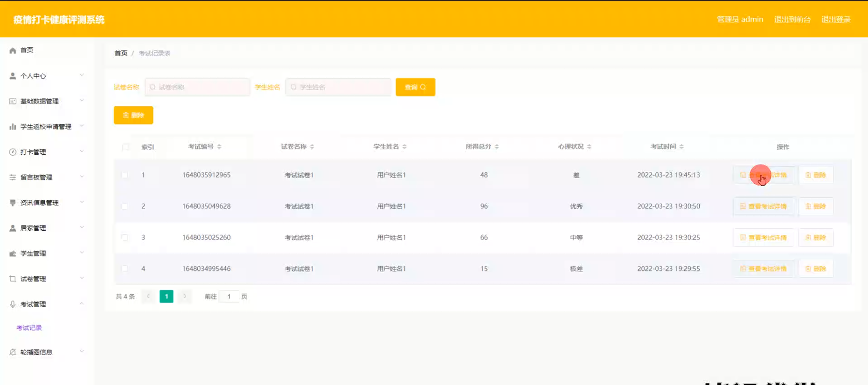Image resolution: width=868 pixels, height=385 pixels.
Task: Click the sort arrows on 试卷名称 column
Action: (x=312, y=147)
